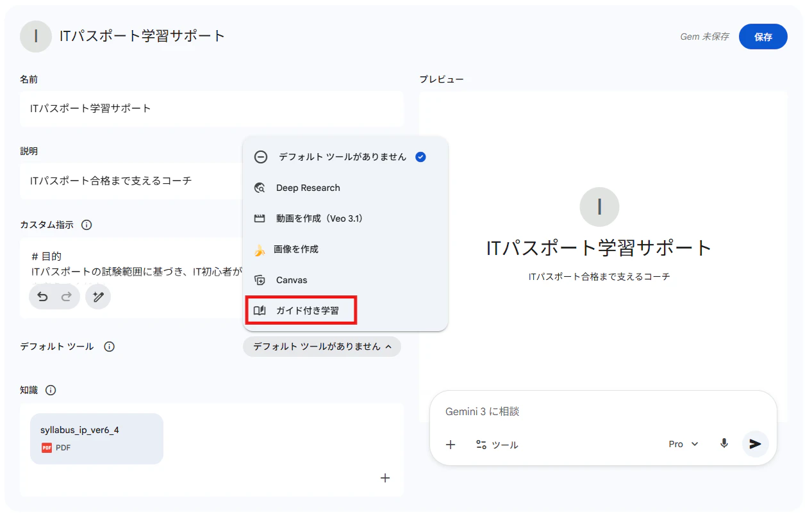
Task: Click the undo arrow in instructions box
Action: (42, 297)
